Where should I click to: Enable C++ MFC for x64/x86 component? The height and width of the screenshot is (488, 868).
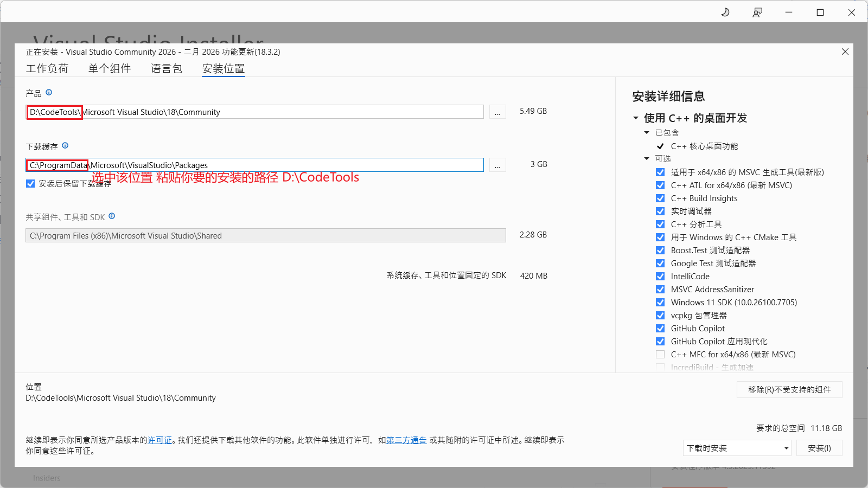point(660,355)
